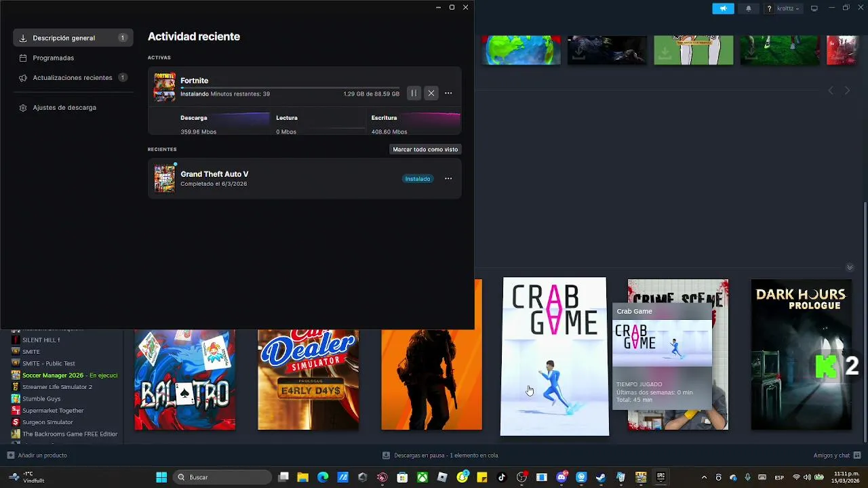The height and width of the screenshot is (488, 868).
Task: Select Supermarket Together in list
Action: click(53, 410)
